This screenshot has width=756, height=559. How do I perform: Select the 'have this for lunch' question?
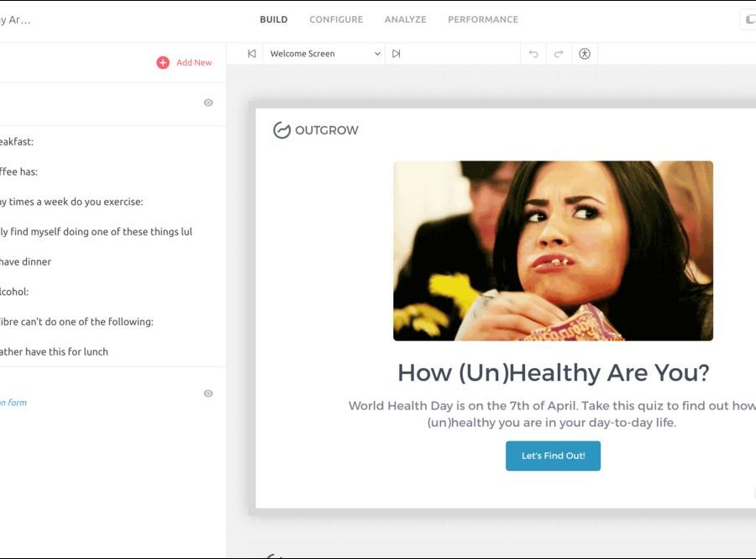pos(54,351)
